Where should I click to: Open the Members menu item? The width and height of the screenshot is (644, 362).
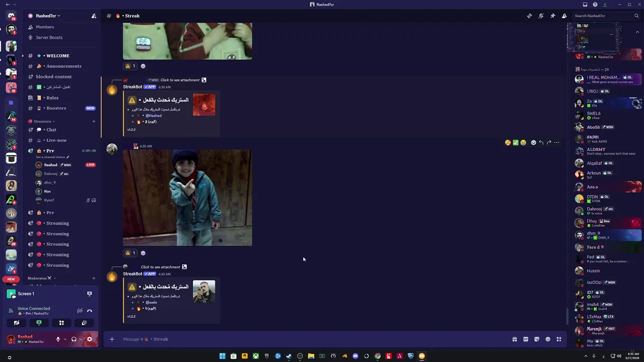[45, 27]
